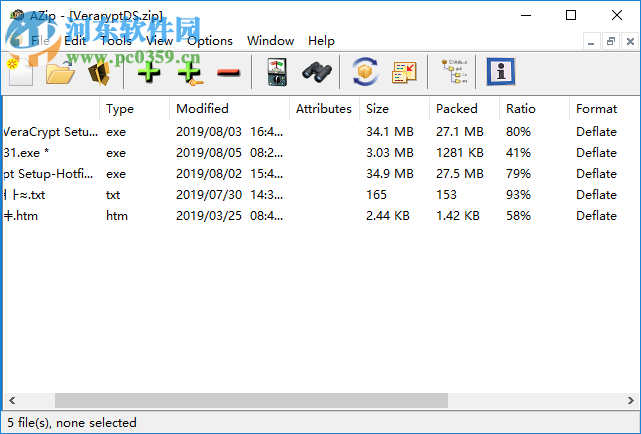Select the 31.exe * file entry
This screenshot has height=434, width=641.
26,153
